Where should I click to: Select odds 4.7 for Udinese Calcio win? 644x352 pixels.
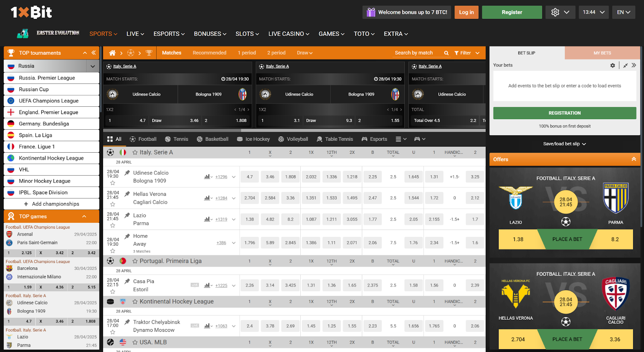click(250, 177)
